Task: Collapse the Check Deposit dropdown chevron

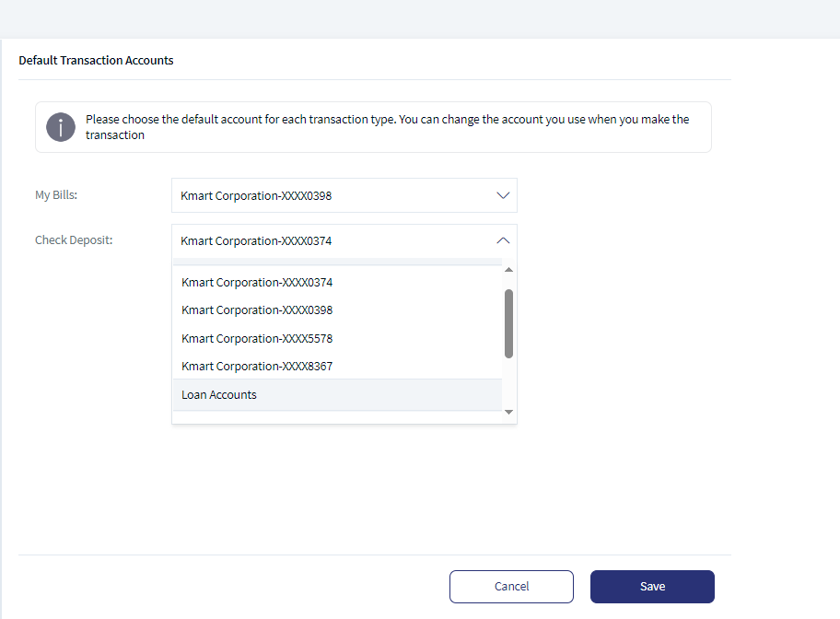Action: tap(503, 240)
